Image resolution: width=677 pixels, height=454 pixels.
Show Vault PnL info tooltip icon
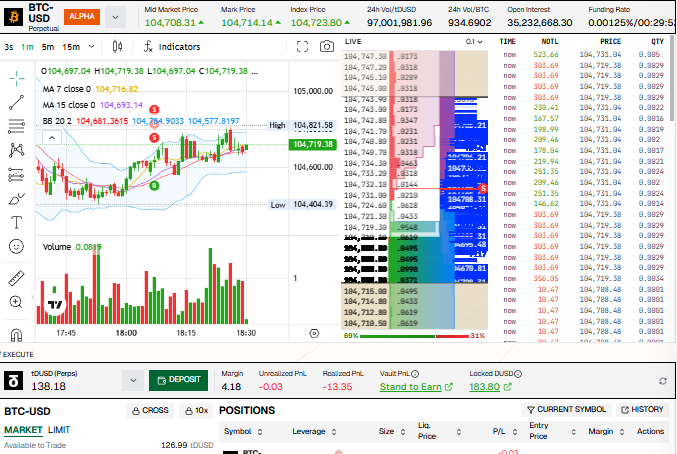pyautogui.click(x=415, y=374)
